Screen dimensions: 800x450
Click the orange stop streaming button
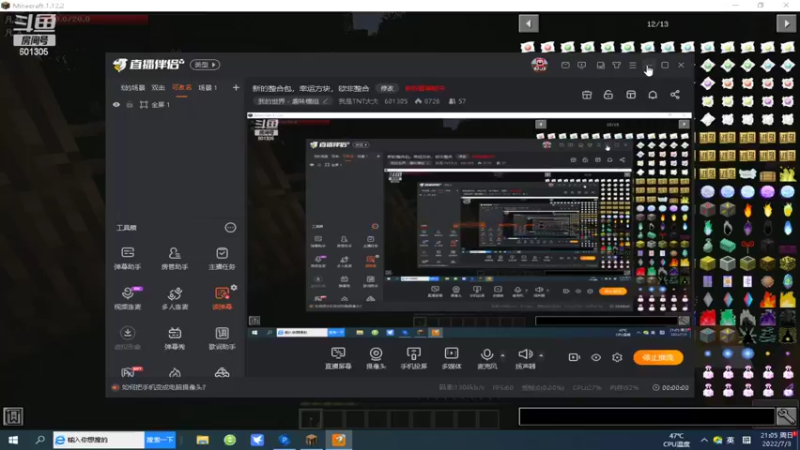[x=658, y=357]
